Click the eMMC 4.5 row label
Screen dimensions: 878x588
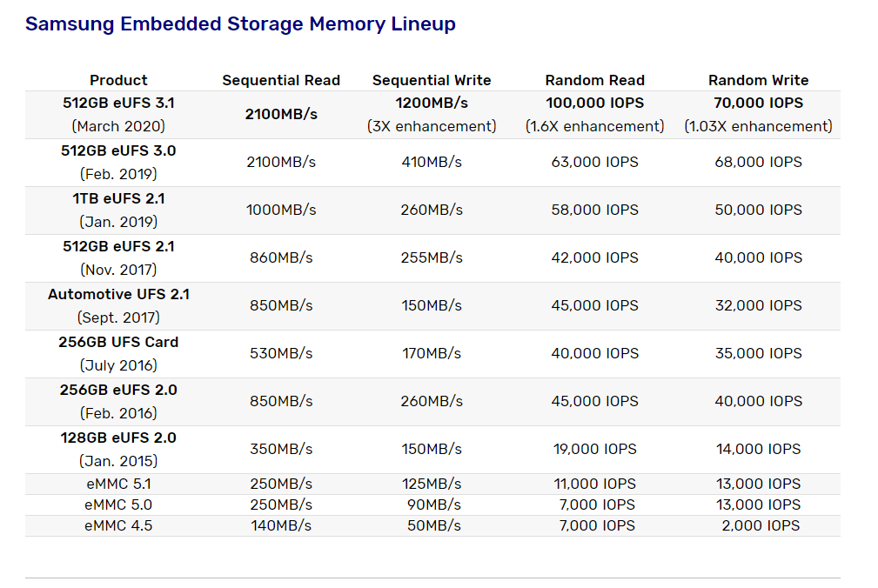coord(118,525)
